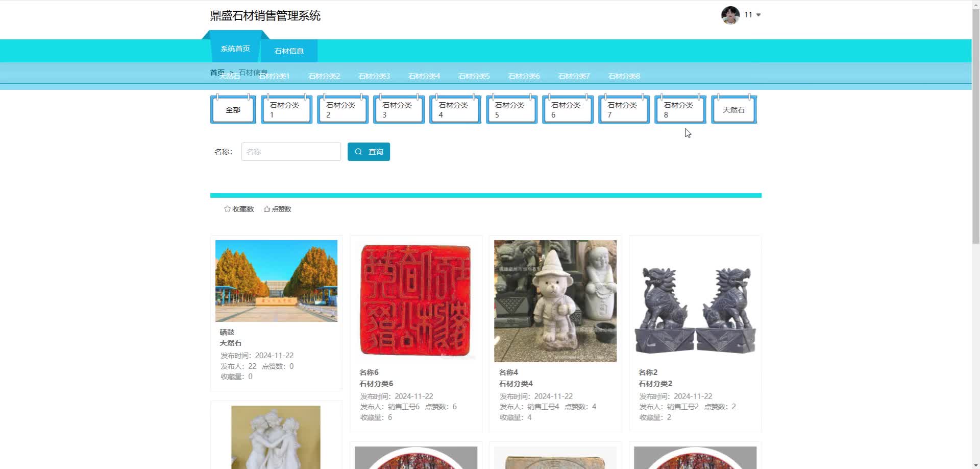
Task: Click 石材分类2 label under 名称2 card
Action: (x=655, y=384)
